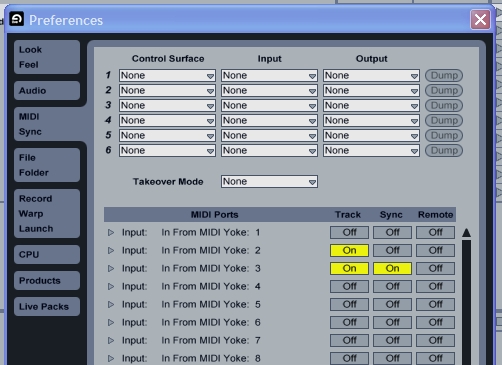Go to Record Warp Launch tab
Screen dimensions: 502x365
click(47, 214)
